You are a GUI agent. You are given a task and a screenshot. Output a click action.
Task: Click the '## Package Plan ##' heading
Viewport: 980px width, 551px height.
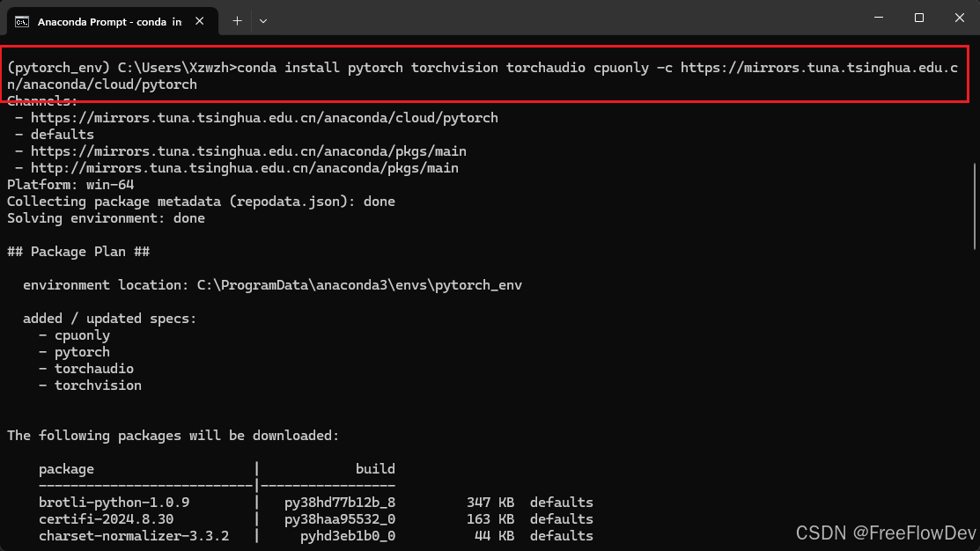[78, 252]
